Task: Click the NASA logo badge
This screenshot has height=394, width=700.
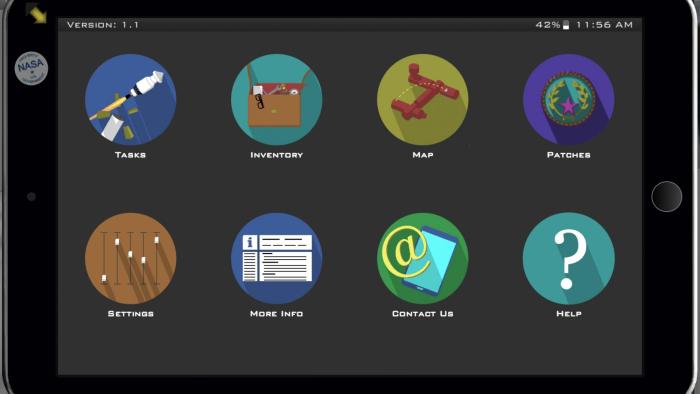Action: click(31, 68)
